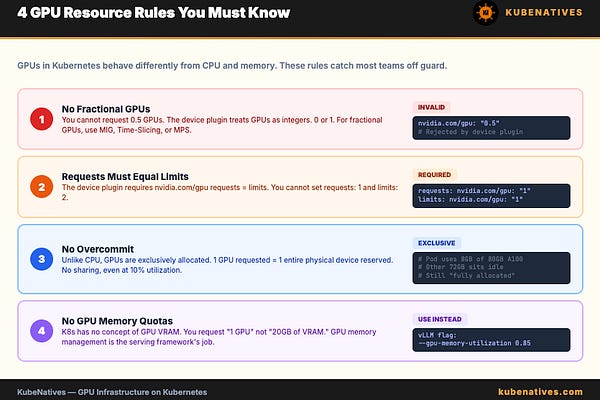The width and height of the screenshot is (600, 400).
Task: Click '# Other 72GB sits idle' comment
Action: [460, 267]
